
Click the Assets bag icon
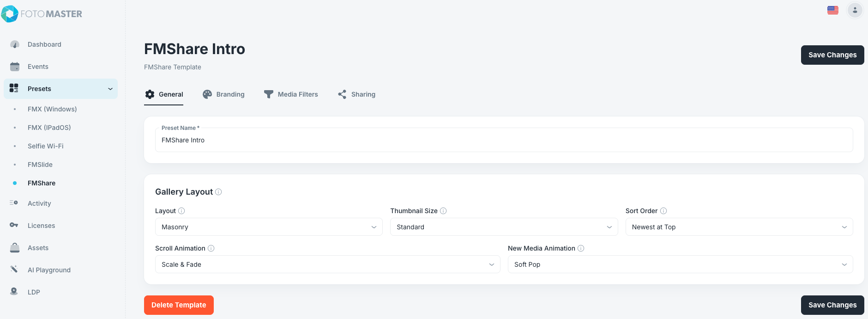pyautogui.click(x=15, y=248)
